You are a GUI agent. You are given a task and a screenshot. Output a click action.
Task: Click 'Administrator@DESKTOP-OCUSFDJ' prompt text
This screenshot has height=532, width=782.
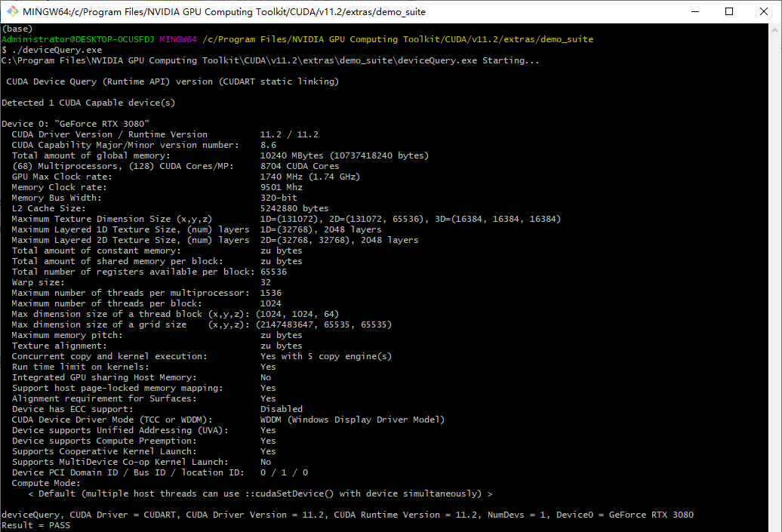[x=78, y=39]
